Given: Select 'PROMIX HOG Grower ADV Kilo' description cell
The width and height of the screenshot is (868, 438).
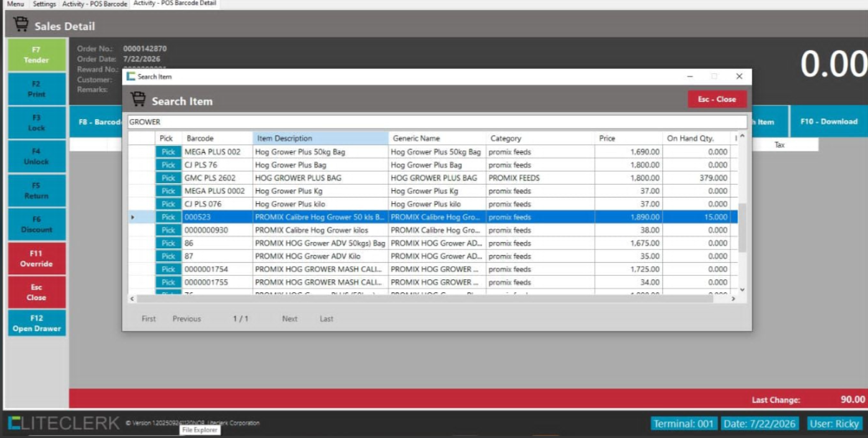Looking at the screenshot, I should [320, 256].
